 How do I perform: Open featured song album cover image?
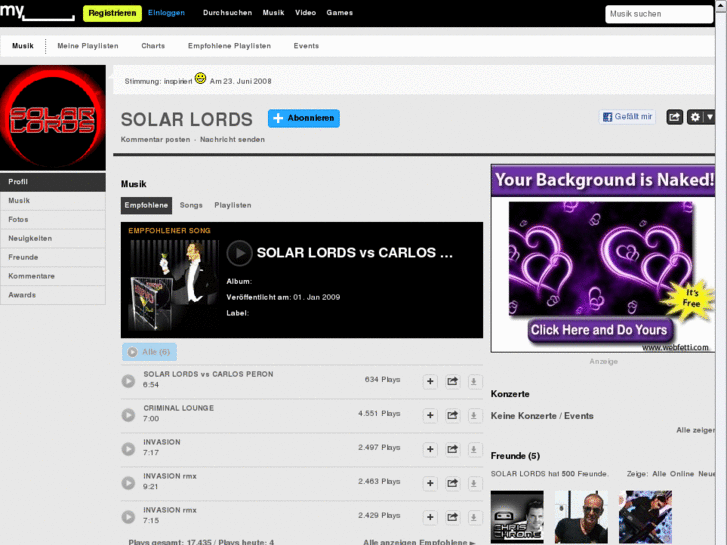coord(174,283)
